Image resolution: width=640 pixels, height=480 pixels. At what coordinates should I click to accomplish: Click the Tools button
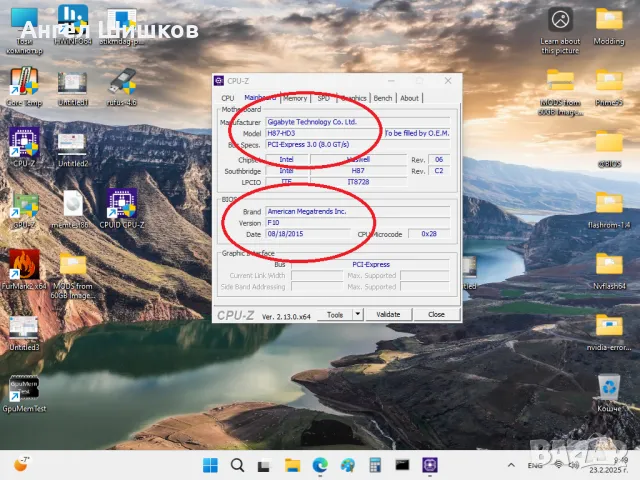click(x=335, y=314)
